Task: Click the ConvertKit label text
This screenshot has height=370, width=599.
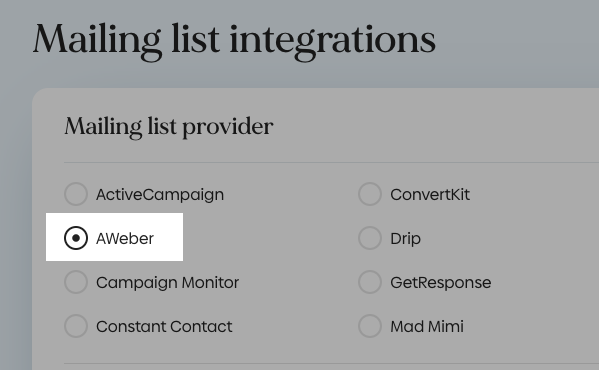Action: point(430,195)
